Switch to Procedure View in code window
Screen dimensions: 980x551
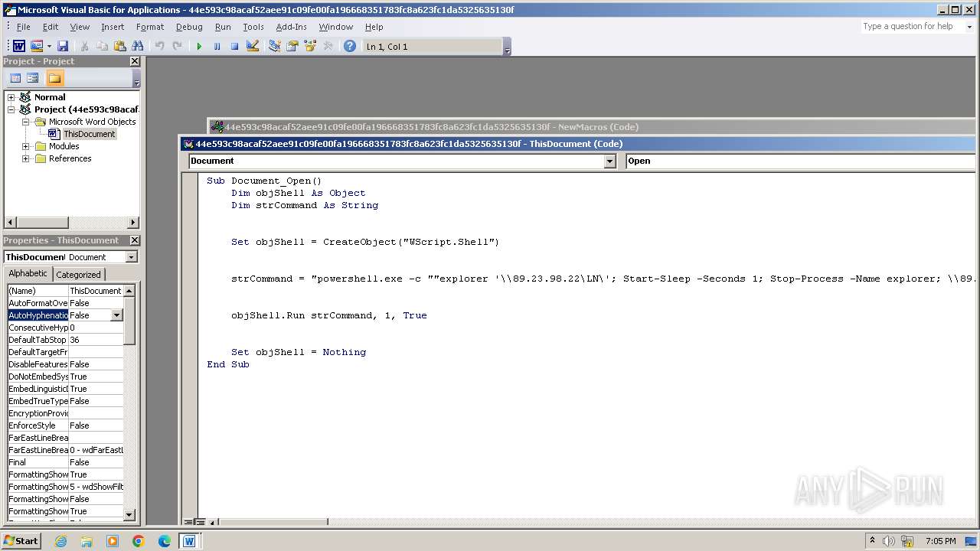tap(188, 523)
